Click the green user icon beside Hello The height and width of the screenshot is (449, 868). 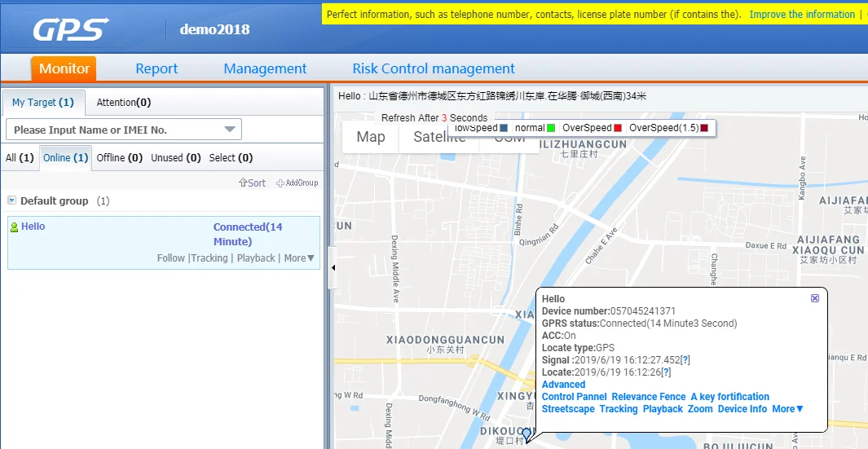[x=15, y=227]
